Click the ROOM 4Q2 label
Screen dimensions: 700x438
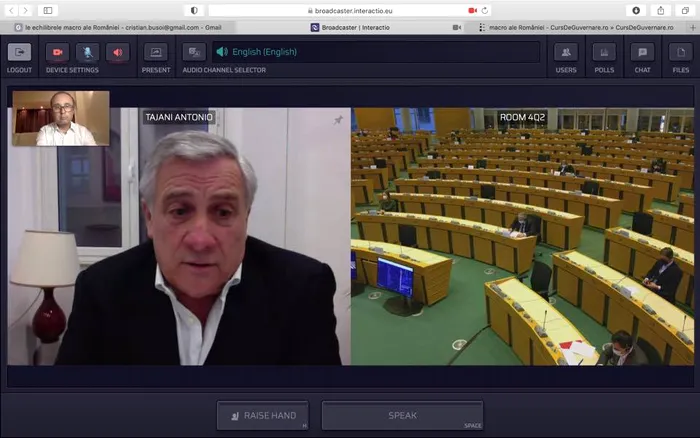pos(522,117)
